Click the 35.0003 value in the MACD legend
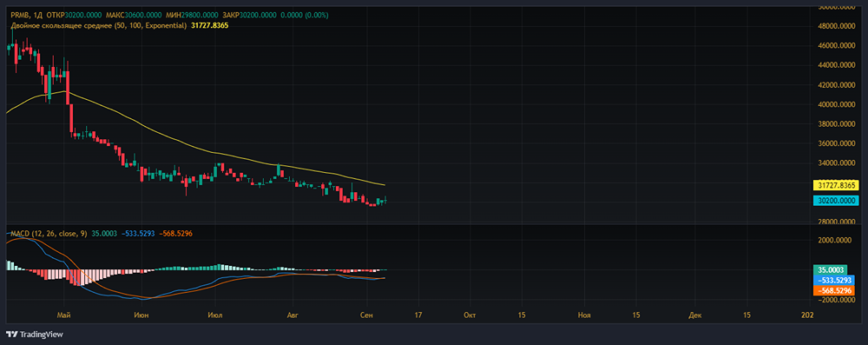868x345 pixels. [x=103, y=234]
